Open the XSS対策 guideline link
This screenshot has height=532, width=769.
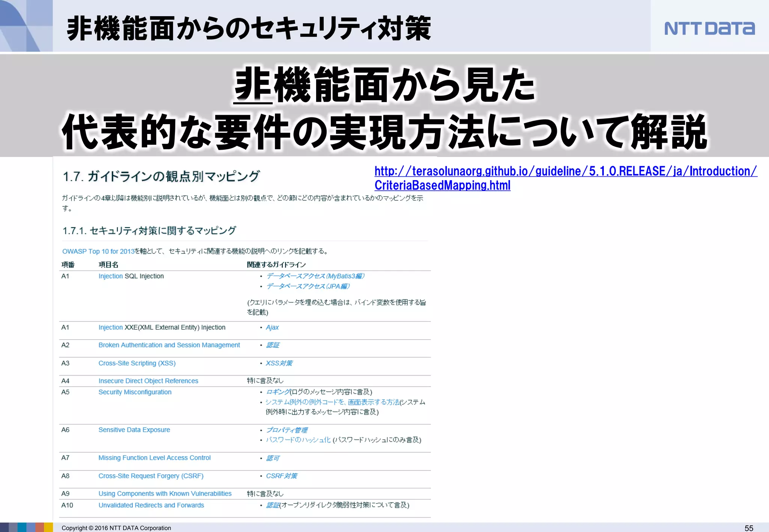(279, 363)
